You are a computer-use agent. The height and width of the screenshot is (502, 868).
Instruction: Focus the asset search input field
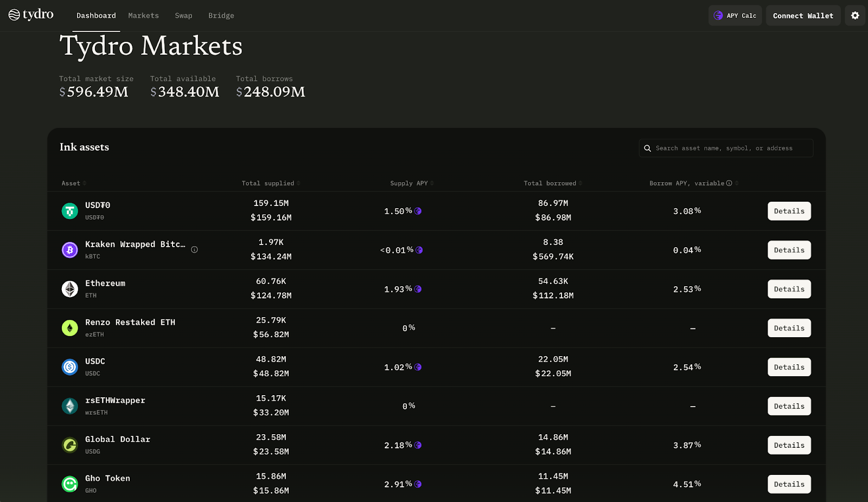[x=726, y=148]
